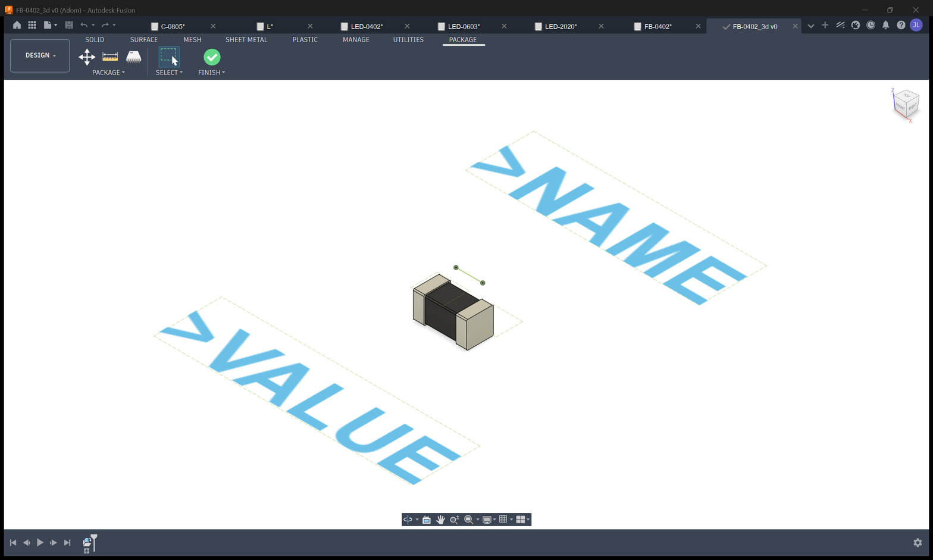Select the >NAME text label in viewport

point(616,218)
